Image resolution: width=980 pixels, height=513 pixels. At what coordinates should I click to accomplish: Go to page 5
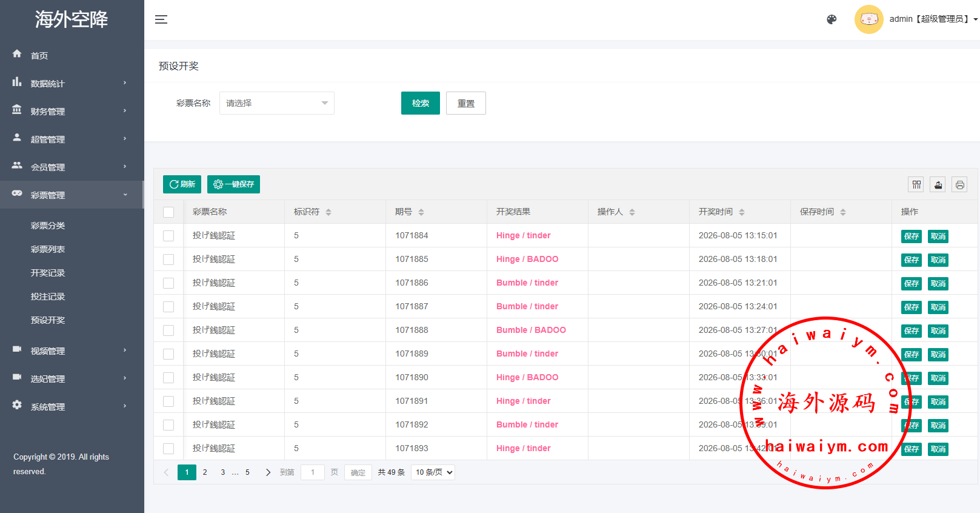247,472
